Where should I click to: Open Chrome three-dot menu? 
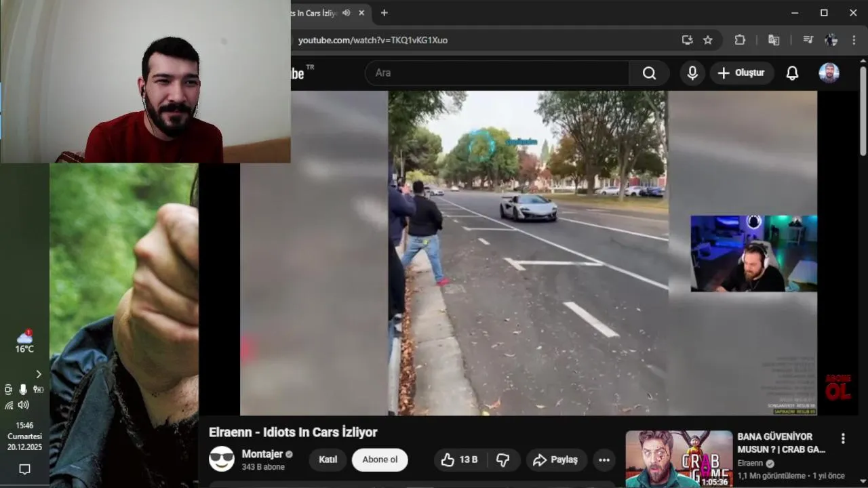(854, 40)
